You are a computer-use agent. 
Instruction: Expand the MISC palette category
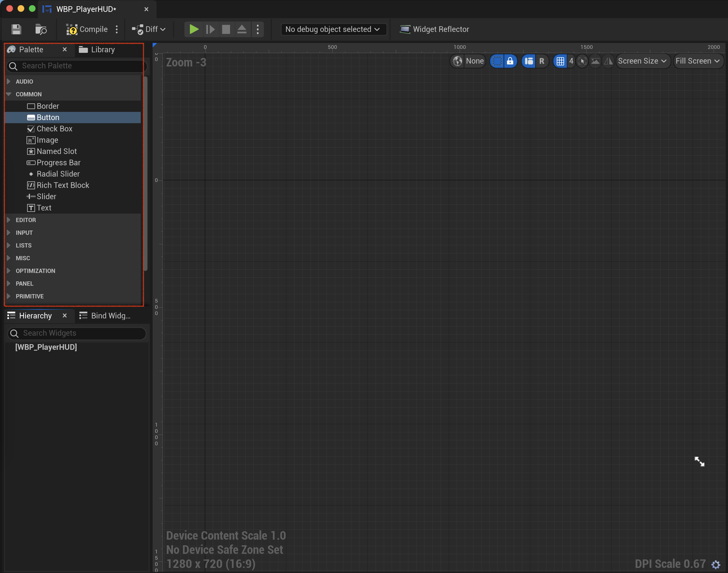click(9, 258)
